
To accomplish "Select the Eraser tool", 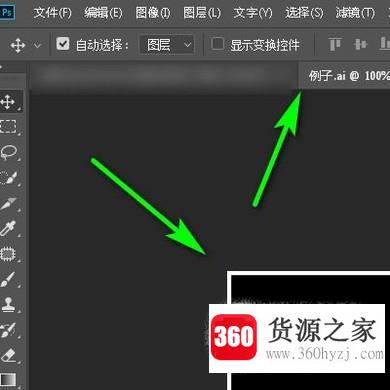I will [x=9, y=355].
